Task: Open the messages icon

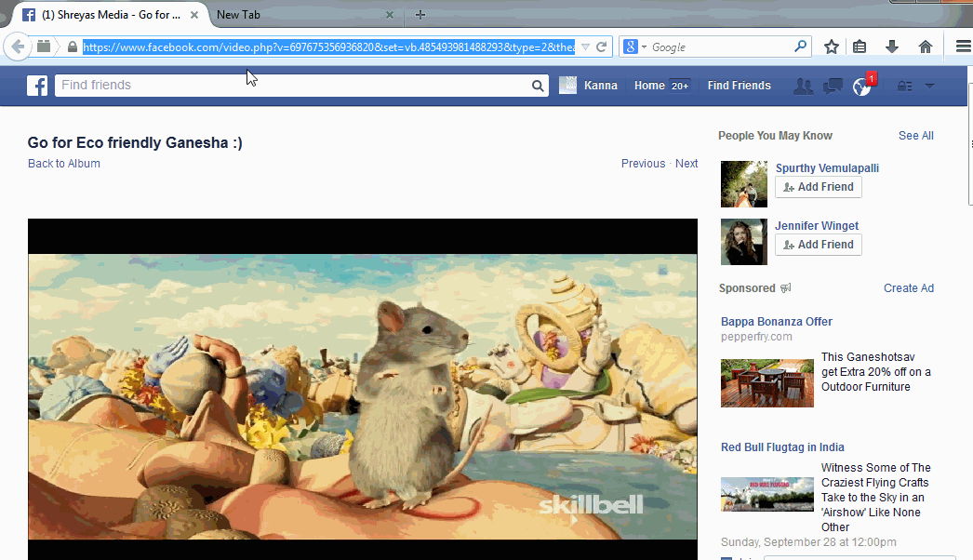Action: (x=833, y=87)
